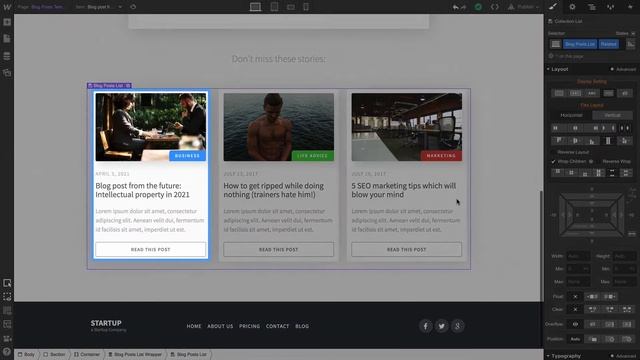Set flex direction to Horizontal
This screenshot has height=360, width=640.
pyautogui.click(x=571, y=116)
